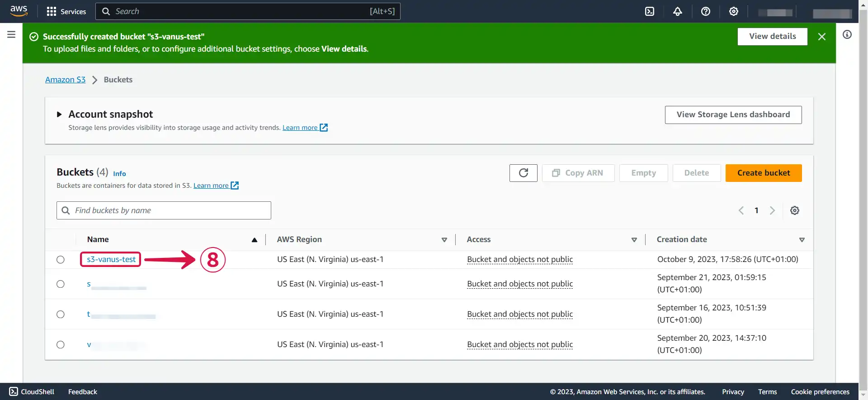Click View details in success banner

pos(772,36)
